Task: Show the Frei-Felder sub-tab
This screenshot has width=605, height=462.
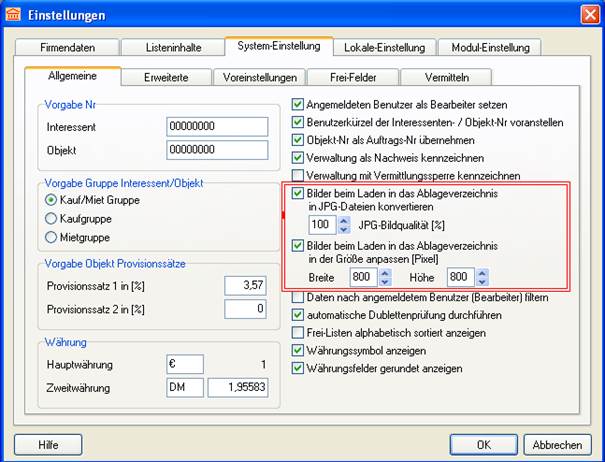Action: pyautogui.click(x=353, y=77)
